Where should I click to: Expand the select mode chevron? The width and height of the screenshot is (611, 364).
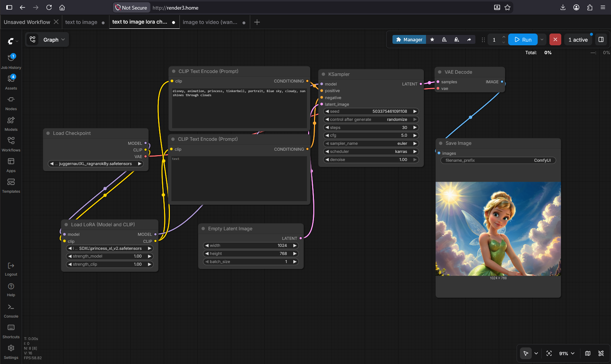536,353
